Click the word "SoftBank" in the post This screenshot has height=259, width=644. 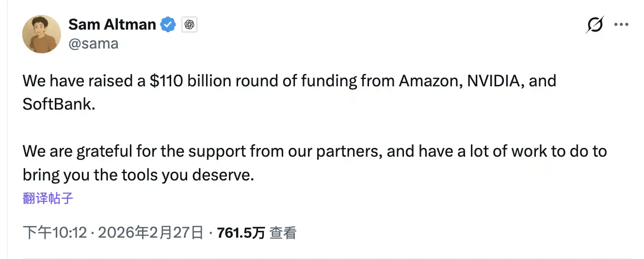point(57,104)
